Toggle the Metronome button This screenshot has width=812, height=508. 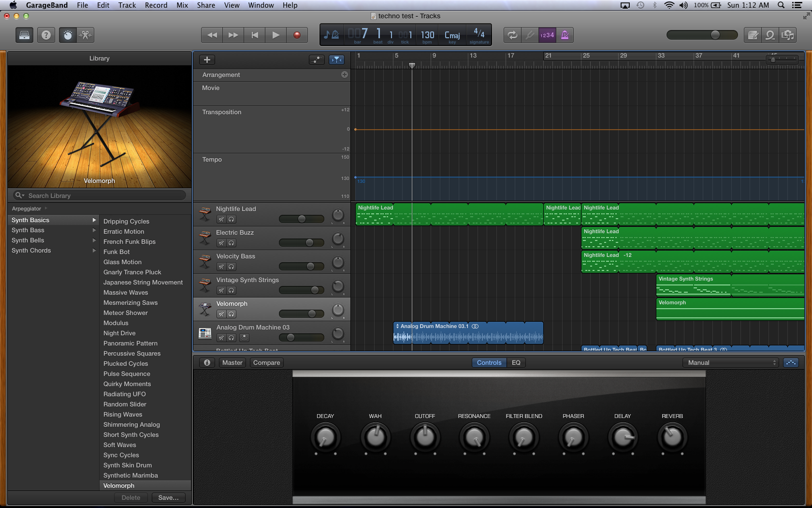tap(565, 35)
